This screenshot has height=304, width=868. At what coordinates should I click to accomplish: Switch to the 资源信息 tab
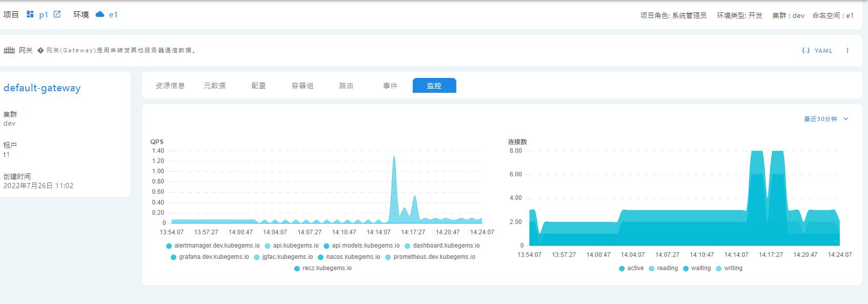pyautogui.click(x=170, y=86)
